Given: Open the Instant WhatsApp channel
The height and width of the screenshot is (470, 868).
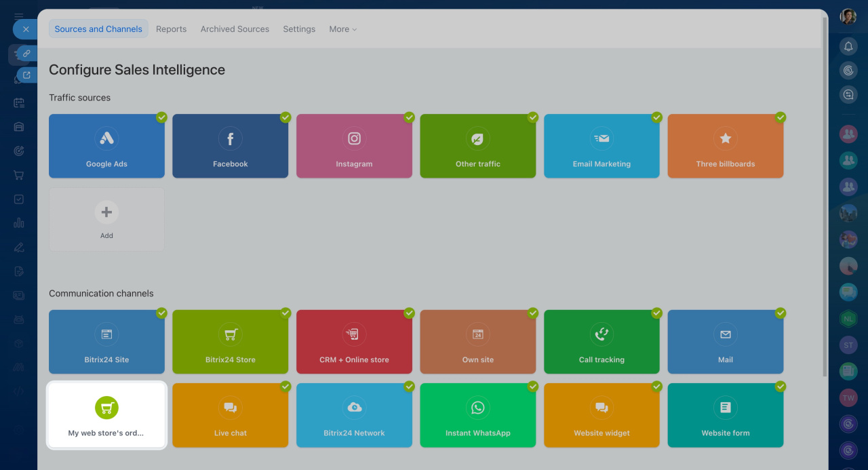Looking at the screenshot, I should [x=477, y=415].
